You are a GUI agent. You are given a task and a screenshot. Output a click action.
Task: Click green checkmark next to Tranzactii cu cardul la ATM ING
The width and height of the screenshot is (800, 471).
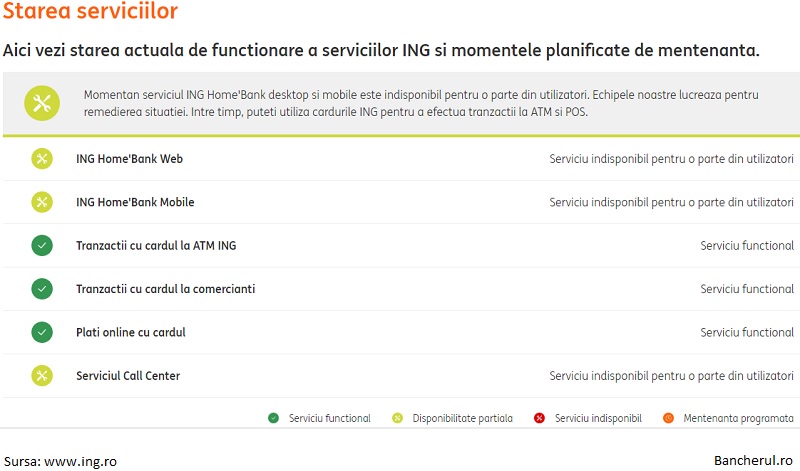42,245
